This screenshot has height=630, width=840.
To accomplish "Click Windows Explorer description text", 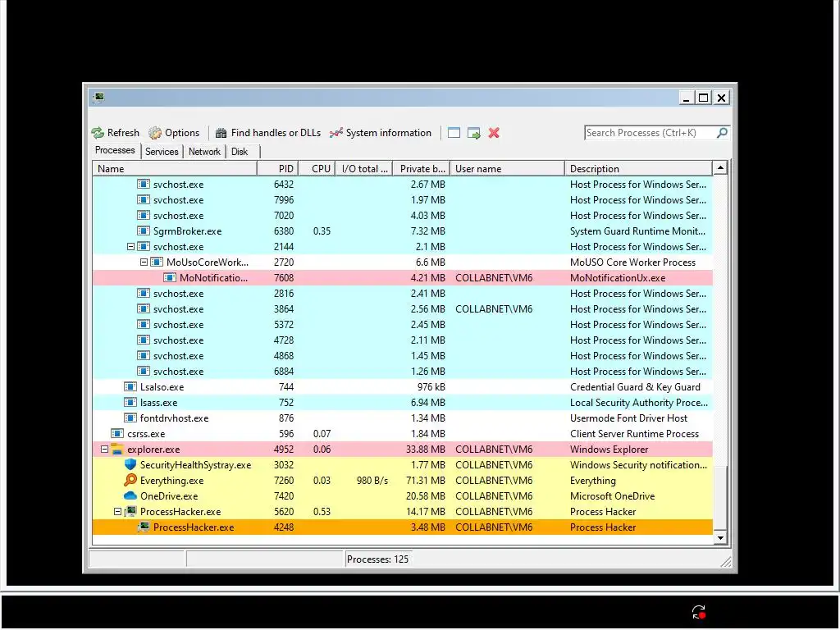I will coord(609,450).
